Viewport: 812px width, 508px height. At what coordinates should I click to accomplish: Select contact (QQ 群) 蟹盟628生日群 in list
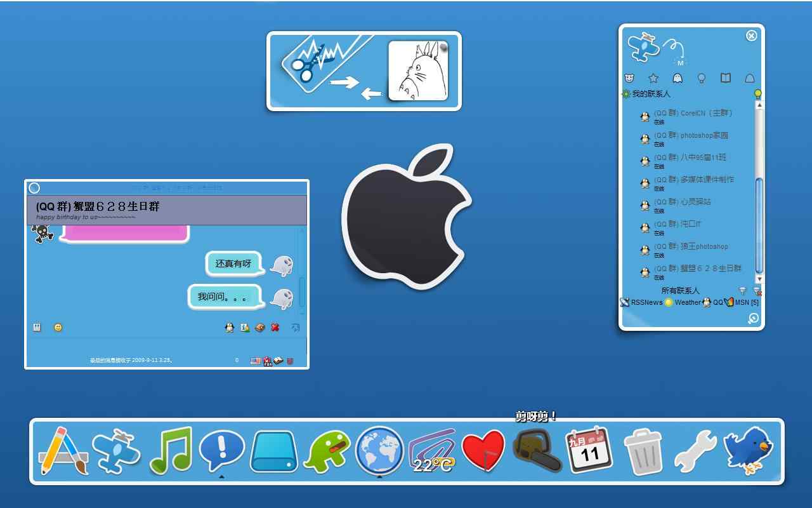tap(690, 272)
